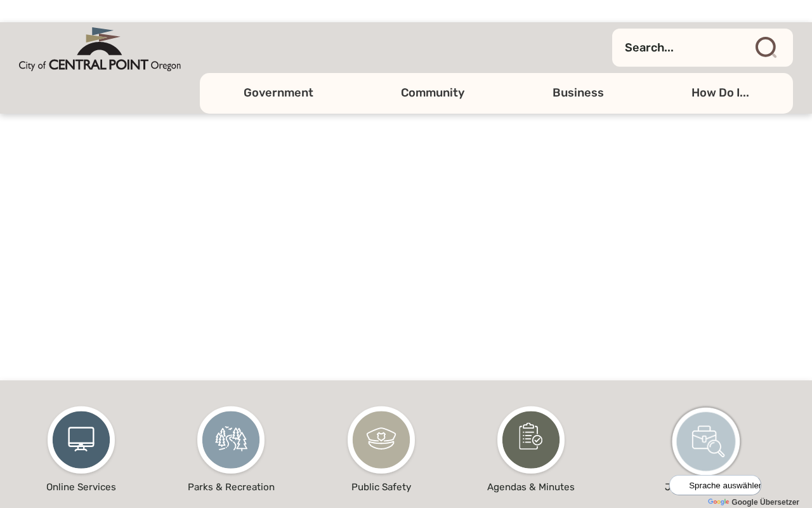
Task: Open the Public Safety police cap icon
Action: pos(381,440)
